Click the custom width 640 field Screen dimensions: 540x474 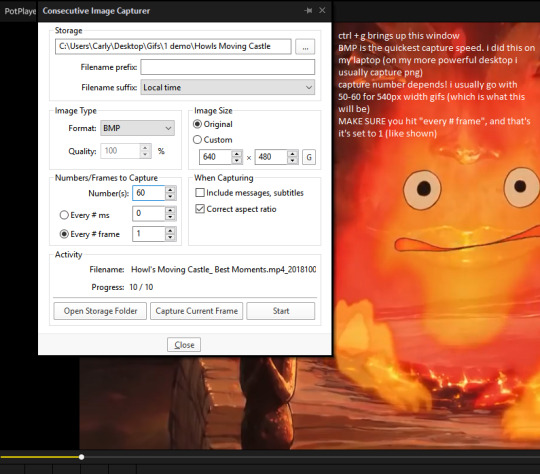coord(216,157)
